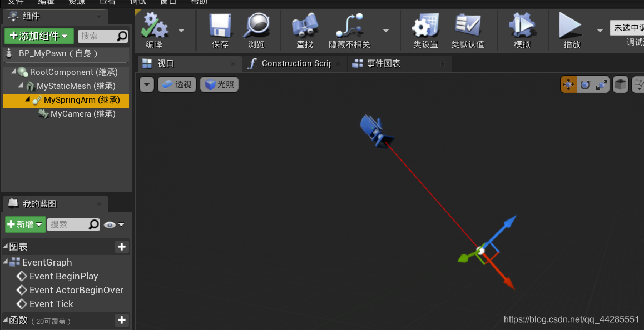Screen dimensions: 644x330
Task: Open the compile options dropdown arrow
Action: click(x=181, y=31)
